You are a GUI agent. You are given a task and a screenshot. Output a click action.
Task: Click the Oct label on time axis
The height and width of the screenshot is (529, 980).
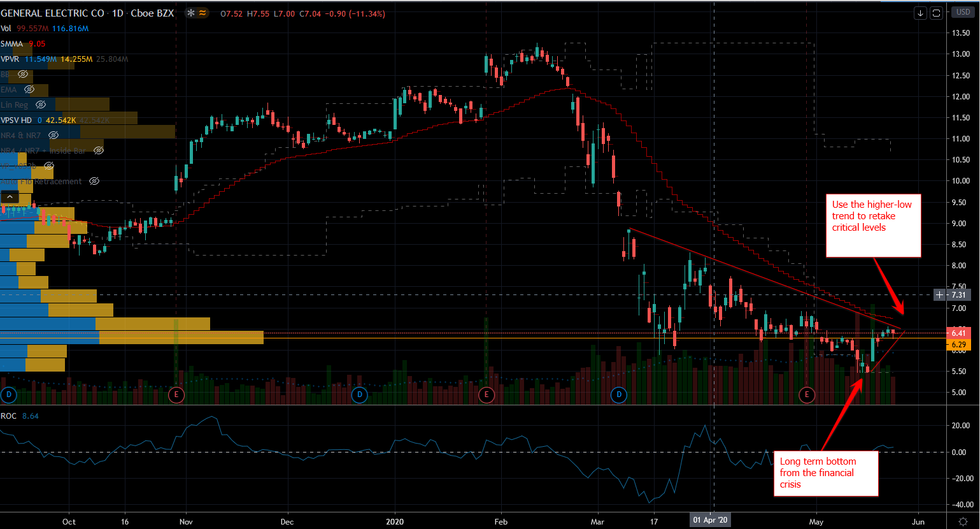(69, 522)
